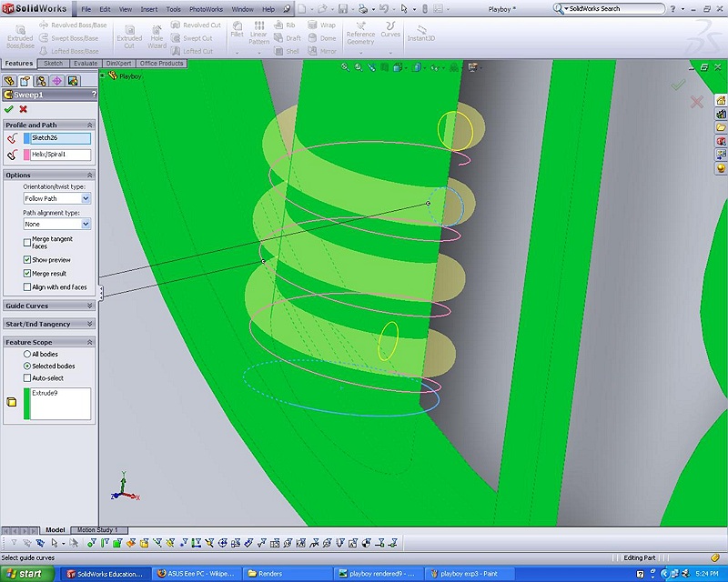The height and width of the screenshot is (582, 728).
Task: Open the Sweep1 help question mark
Action: pyautogui.click(x=93, y=95)
